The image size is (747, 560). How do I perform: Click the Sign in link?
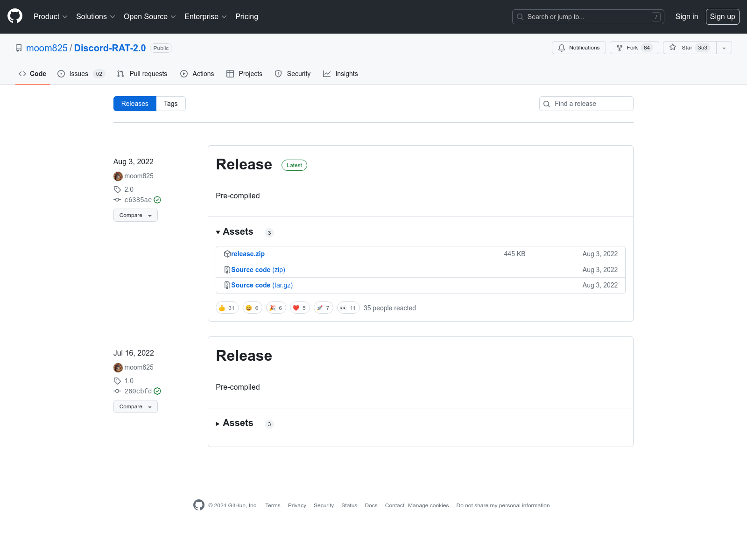point(686,16)
